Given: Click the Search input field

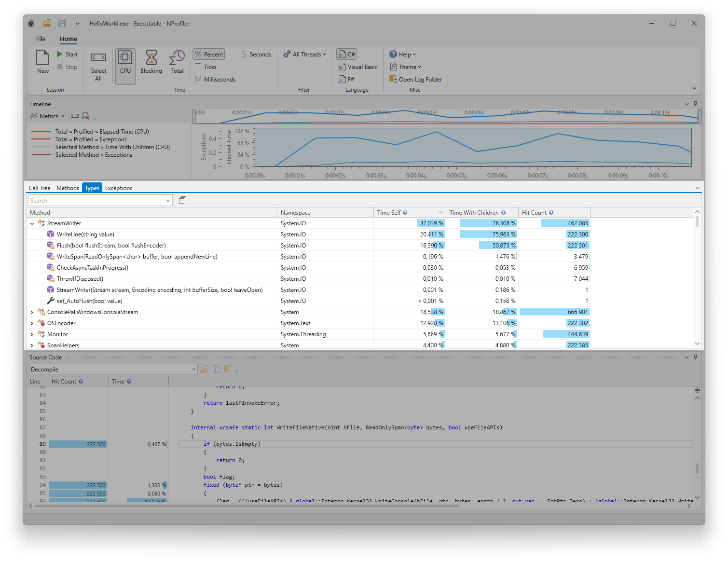Looking at the screenshot, I should [x=96, y=201].
